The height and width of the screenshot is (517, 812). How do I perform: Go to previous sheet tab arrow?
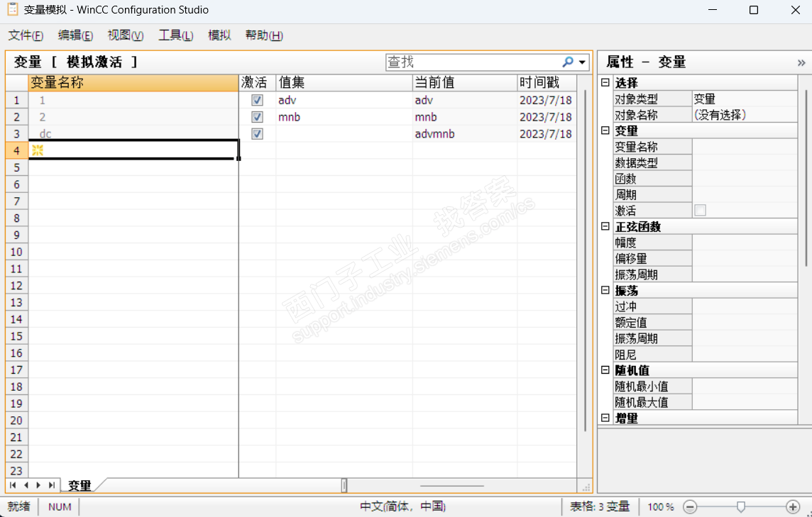[26, 485]
